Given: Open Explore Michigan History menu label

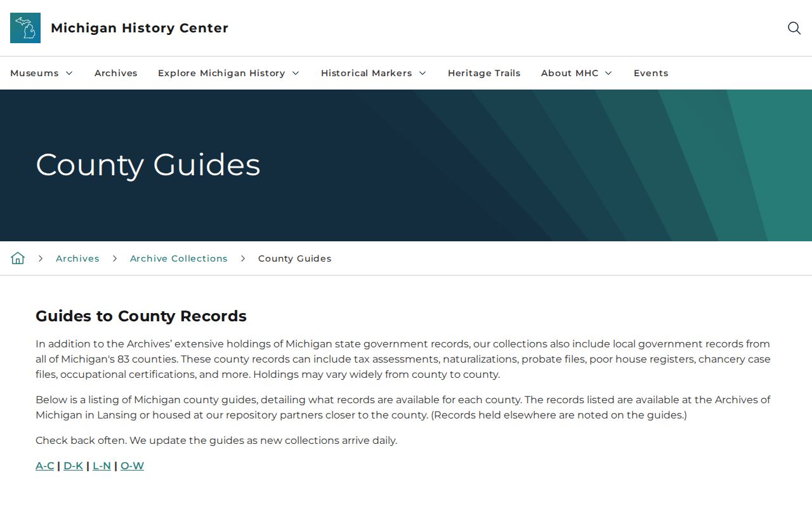Looking at the screenshot, I should (x=221, y=73).
